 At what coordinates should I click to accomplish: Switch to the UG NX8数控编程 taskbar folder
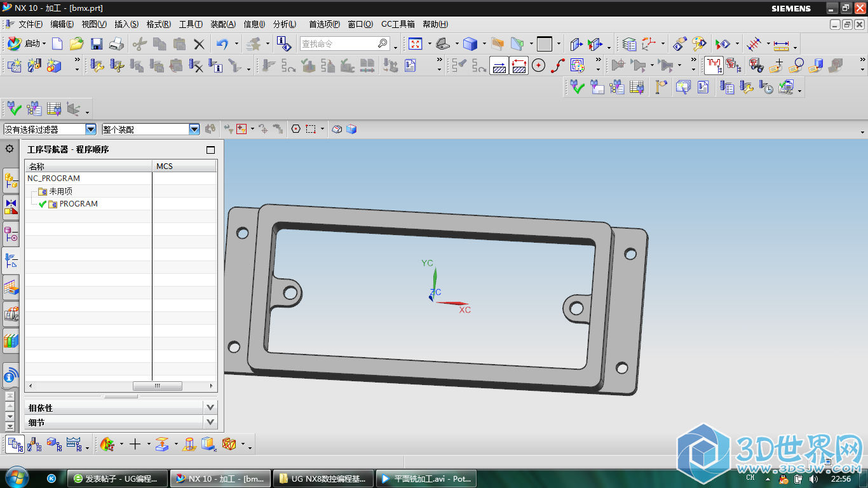(322, 478)
